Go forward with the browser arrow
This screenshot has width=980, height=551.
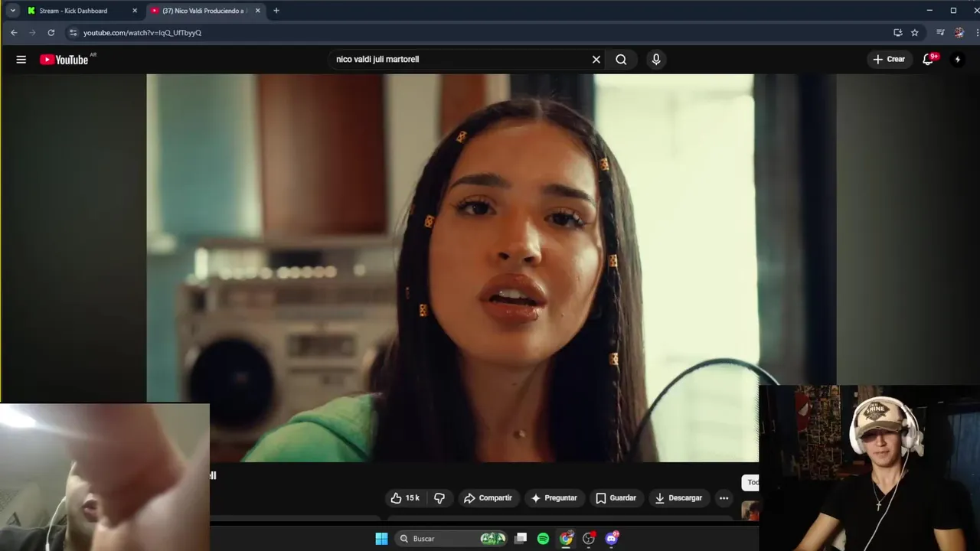(x=32, y=33)
